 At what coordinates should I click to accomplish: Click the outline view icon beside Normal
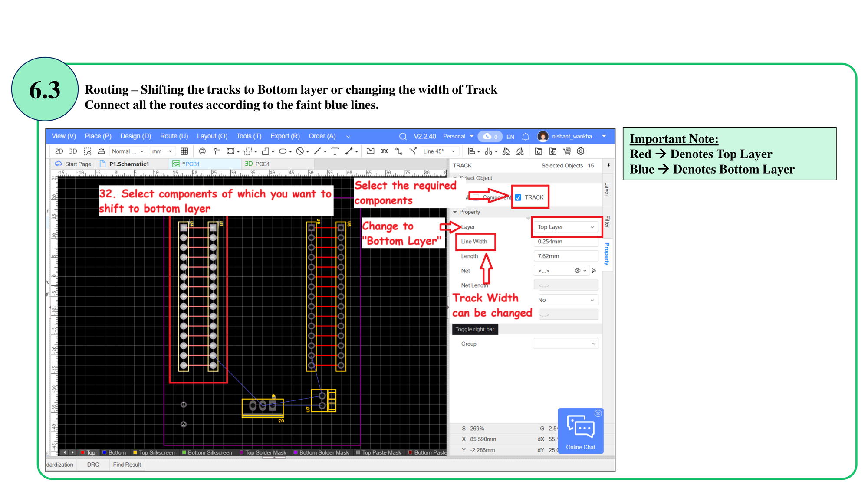pos(101,151)
